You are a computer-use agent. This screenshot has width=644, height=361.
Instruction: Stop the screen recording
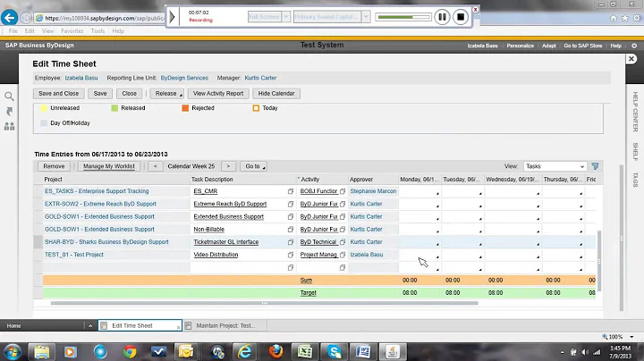click(461, 17)
